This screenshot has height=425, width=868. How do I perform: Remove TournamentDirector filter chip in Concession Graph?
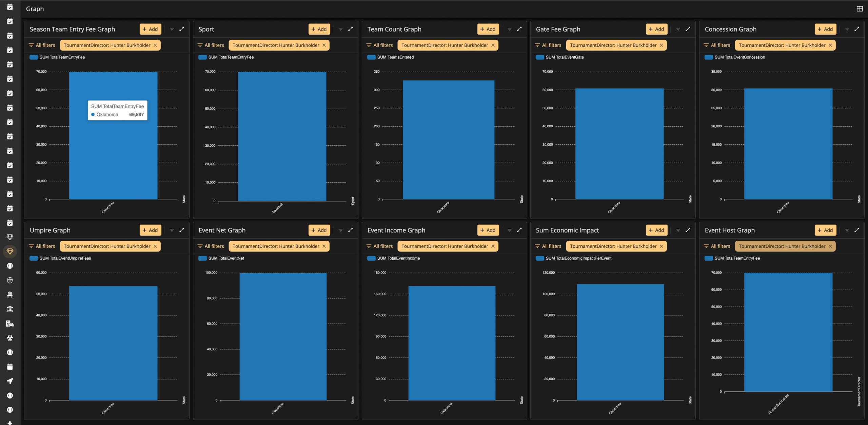tap(830, 45)
